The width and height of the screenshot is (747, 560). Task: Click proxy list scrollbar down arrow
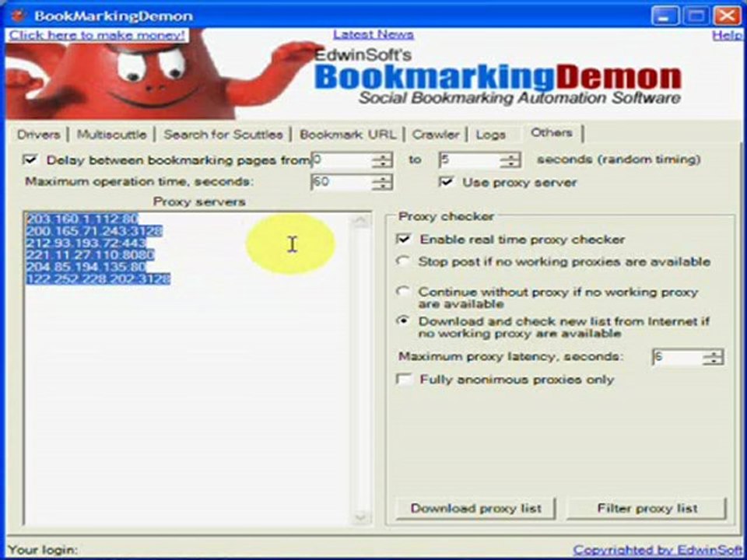coord(360,516)
